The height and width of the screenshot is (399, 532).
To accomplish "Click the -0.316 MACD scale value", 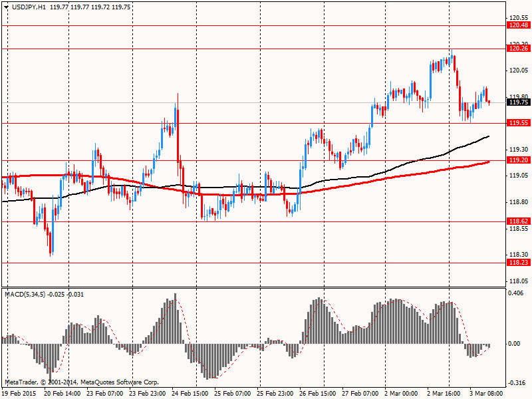I will [517, 382].
